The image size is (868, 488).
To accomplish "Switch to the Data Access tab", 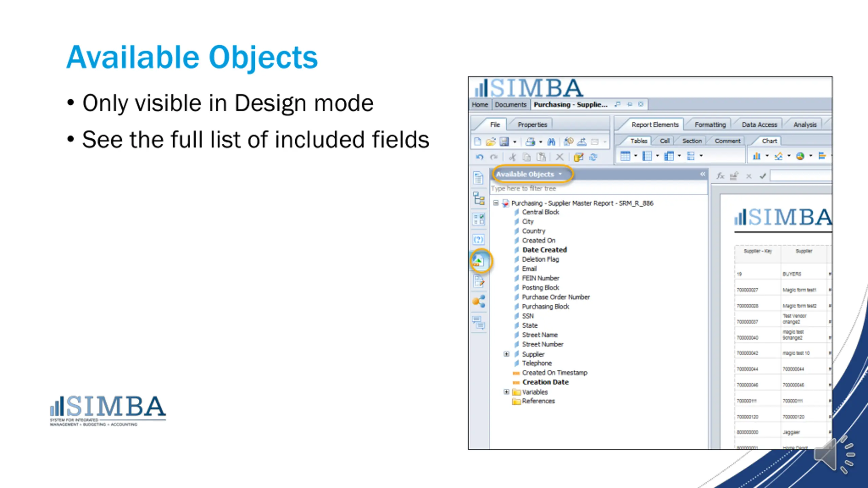I will click(759, 124).
